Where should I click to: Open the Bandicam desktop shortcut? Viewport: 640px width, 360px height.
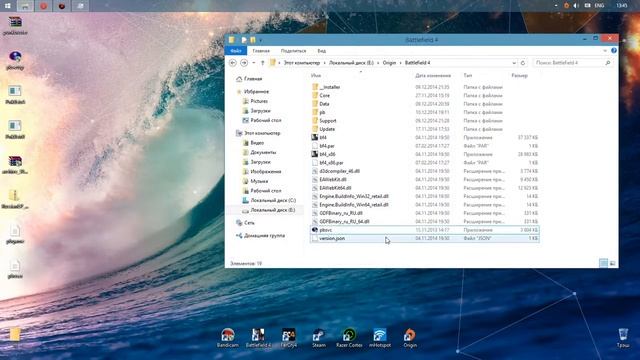228,338
